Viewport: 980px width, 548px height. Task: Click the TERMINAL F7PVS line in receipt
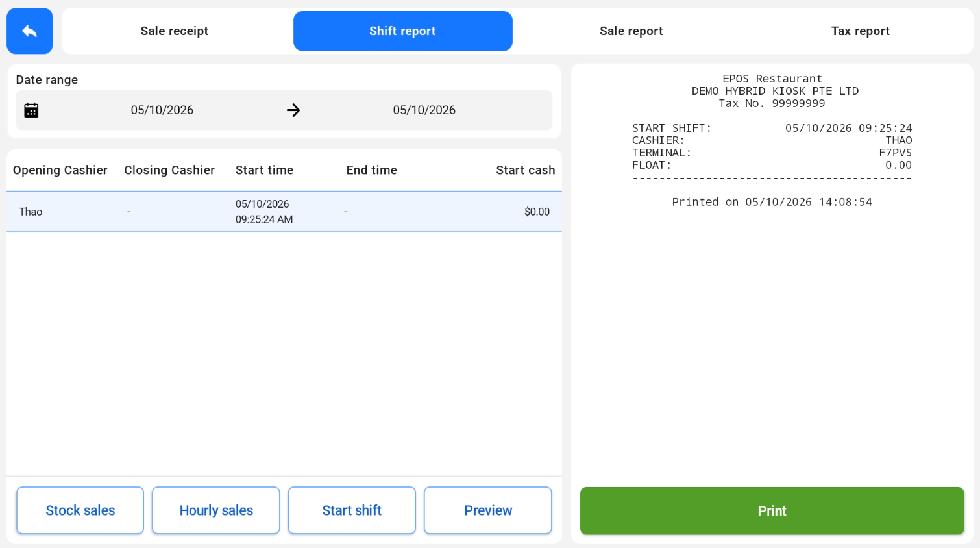point(772,153)
